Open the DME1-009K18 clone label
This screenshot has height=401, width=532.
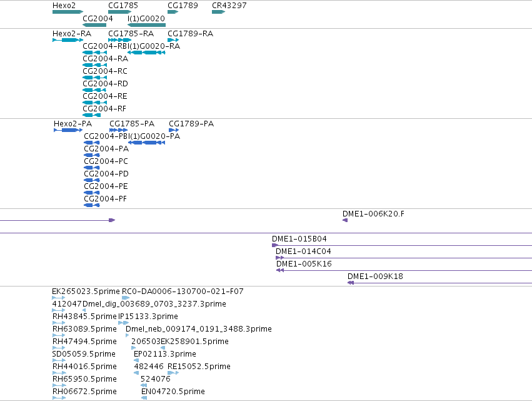[376, 277]
